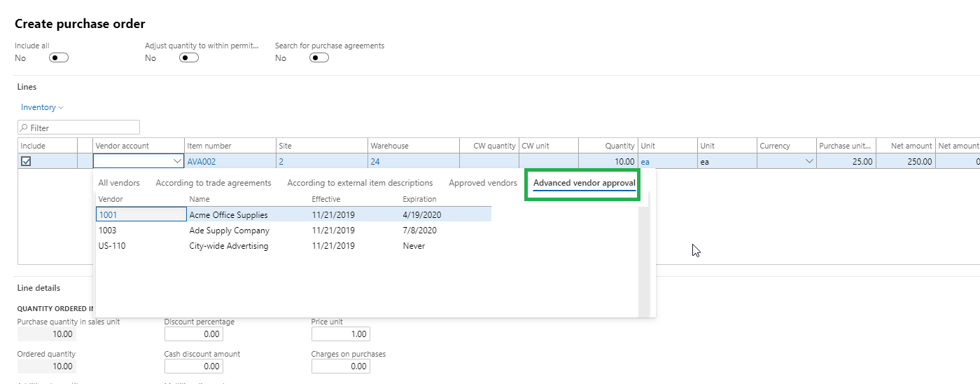
Task: Expand the Vendor account dropdown arrow
Action: 176,161
